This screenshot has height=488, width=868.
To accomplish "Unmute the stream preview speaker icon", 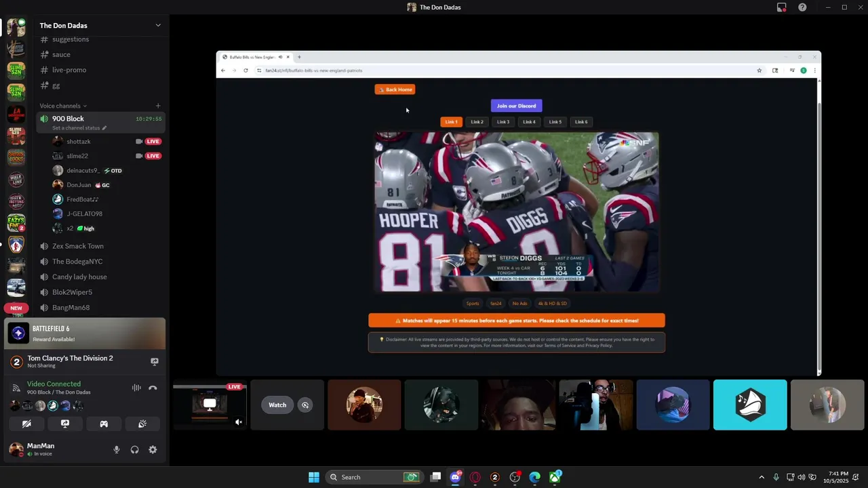I will click(x=239, y=422).
